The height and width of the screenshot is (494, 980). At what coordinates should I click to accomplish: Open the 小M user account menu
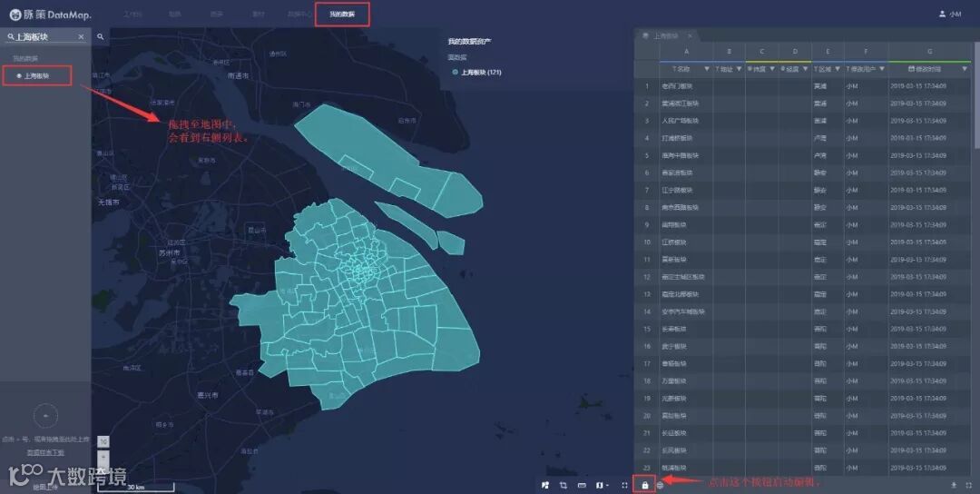click(950, 14)
